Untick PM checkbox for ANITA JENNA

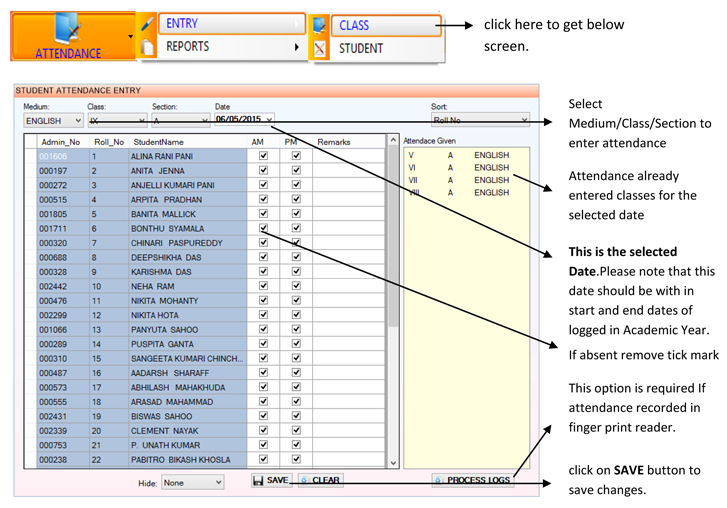click(296, 170)
